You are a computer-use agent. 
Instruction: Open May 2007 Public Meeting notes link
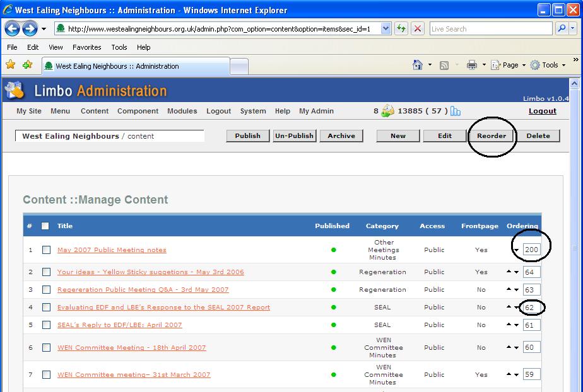[x=112, y=250]
